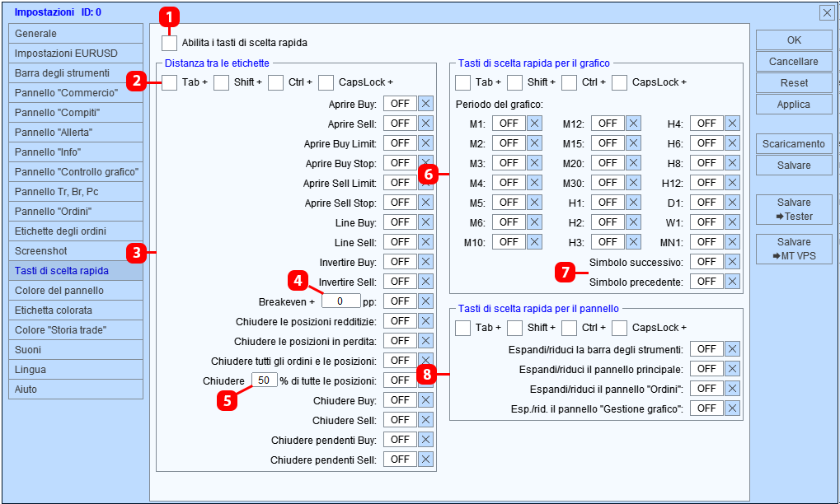The height and width of the screenshot is (504, 840).
Task: Click Salvare to Tester button
Action: click(795, 210)
